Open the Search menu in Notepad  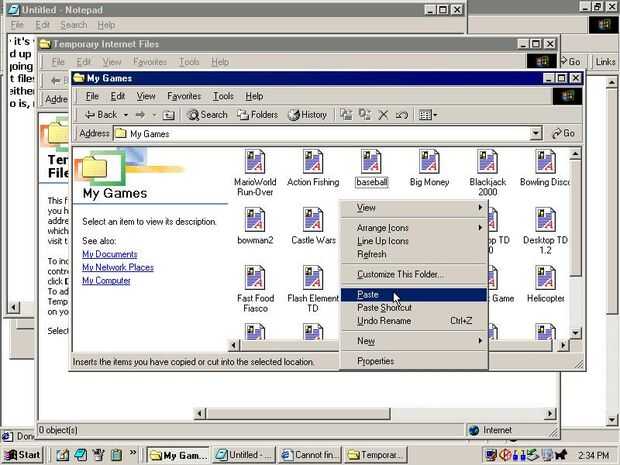tap(74, 25)
